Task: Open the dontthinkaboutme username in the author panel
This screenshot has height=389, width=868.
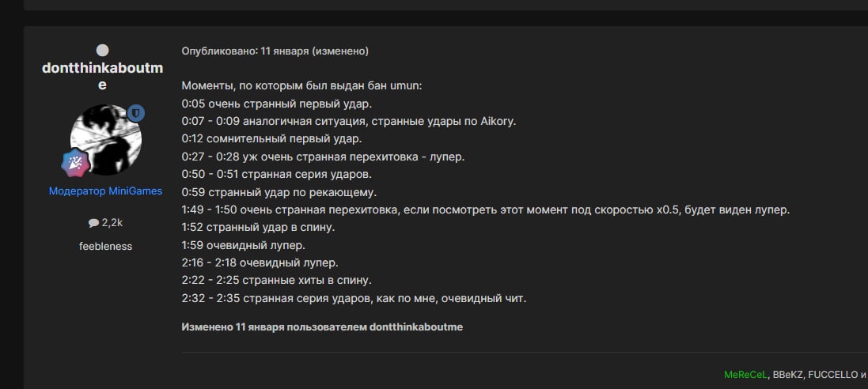Action: click(102, 76)
